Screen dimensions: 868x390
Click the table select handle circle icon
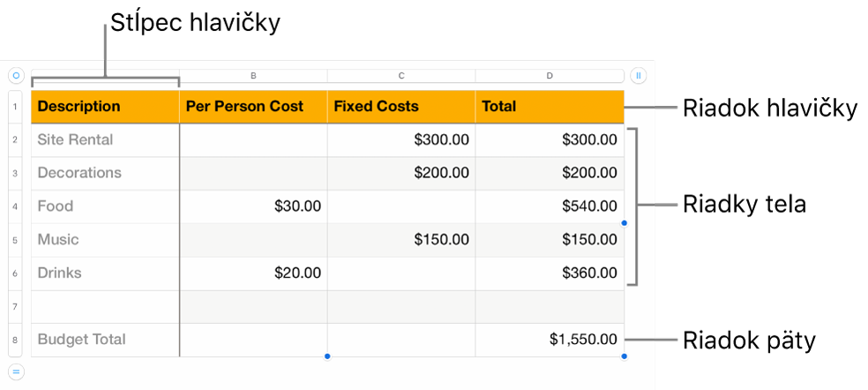(x=16, y=76)
